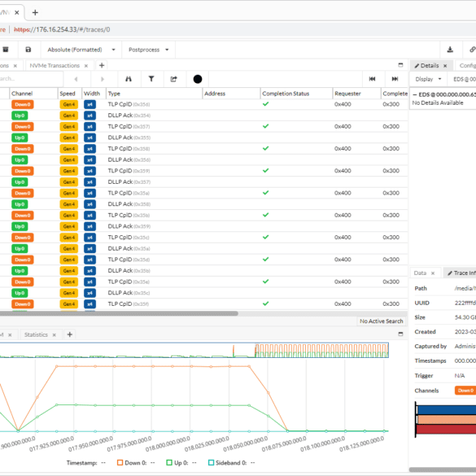The height and width of the screenshot is (476, 476).
Task: Close the Statistics tab
Action: pyautogui.click(x=54, y=335)
